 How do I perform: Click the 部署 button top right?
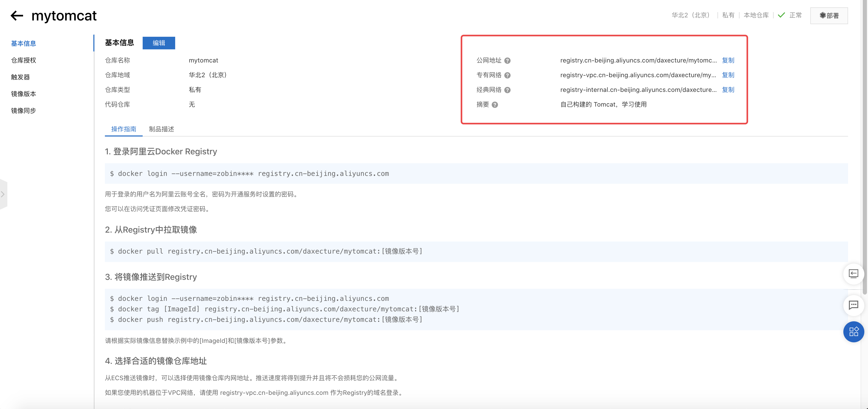829,15
